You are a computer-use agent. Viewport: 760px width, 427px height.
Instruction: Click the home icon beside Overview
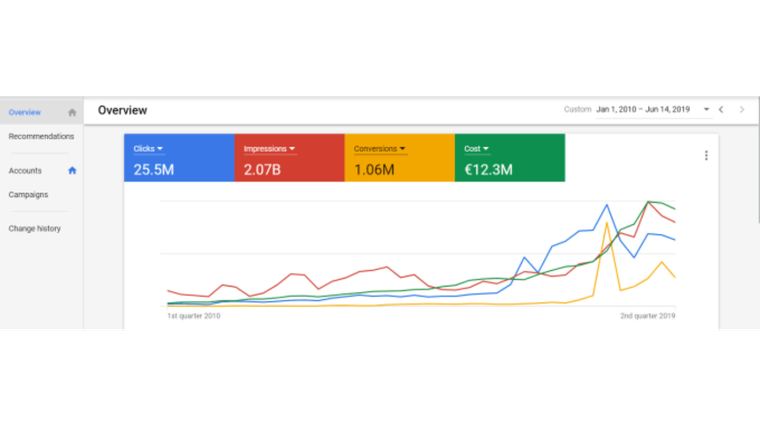[x=72, y=112]
